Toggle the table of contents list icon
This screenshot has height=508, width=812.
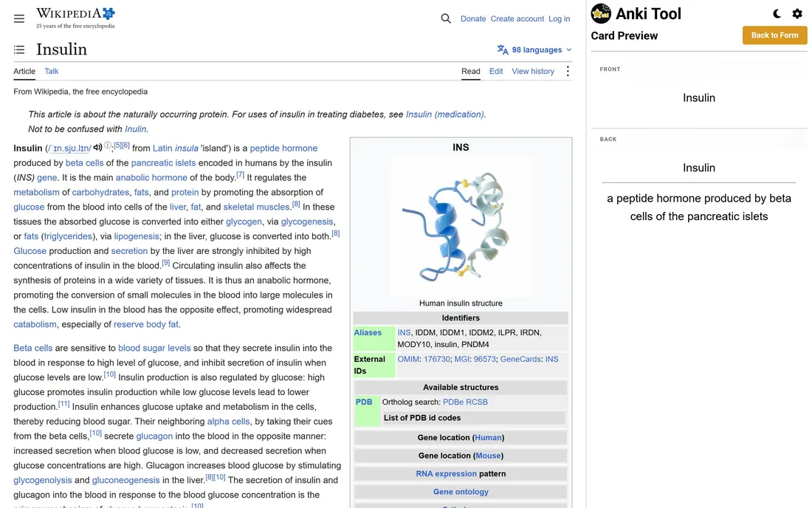pyautogui.click(x=19, y=49)
